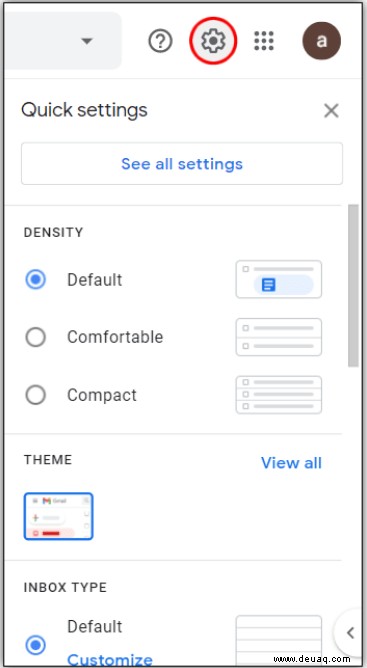367x668 pixels.
Task: Expand the side panel chevron arrow
Action: tap(350, 633)
